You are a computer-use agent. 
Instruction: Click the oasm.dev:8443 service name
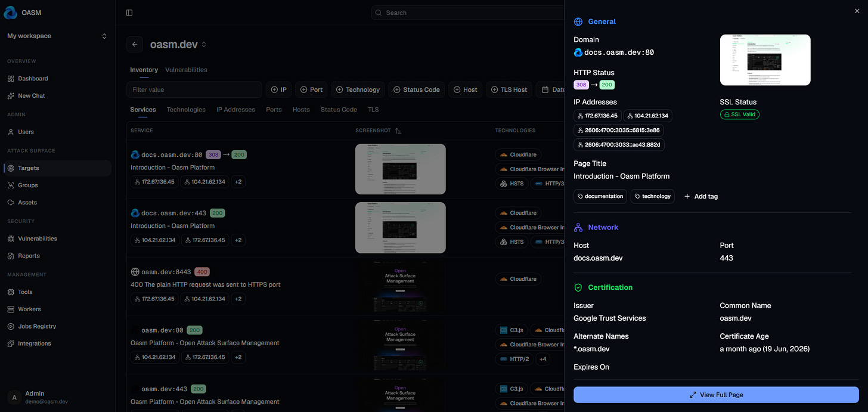click(166, 272)
